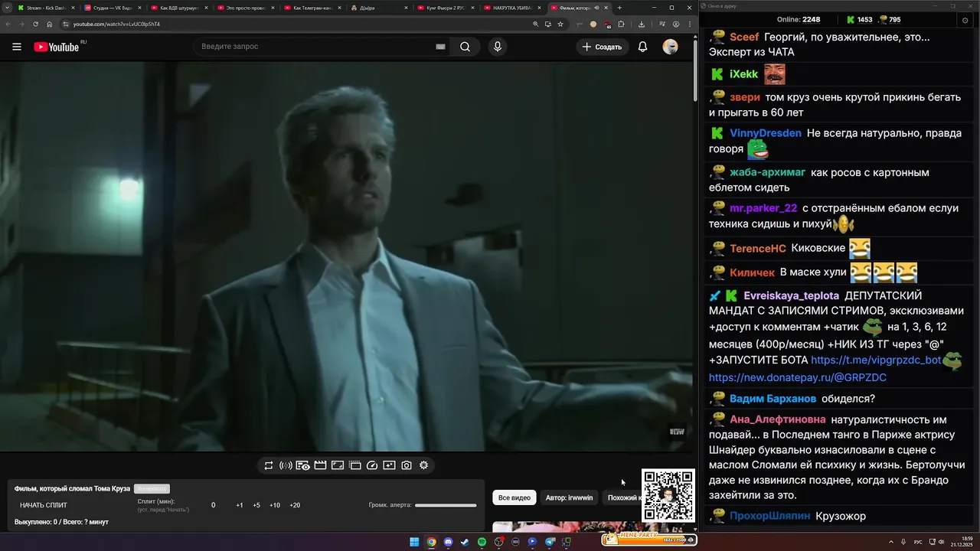Open the Windows Start menu
This screenshot has height=551, width=980.
click(414, 542)
